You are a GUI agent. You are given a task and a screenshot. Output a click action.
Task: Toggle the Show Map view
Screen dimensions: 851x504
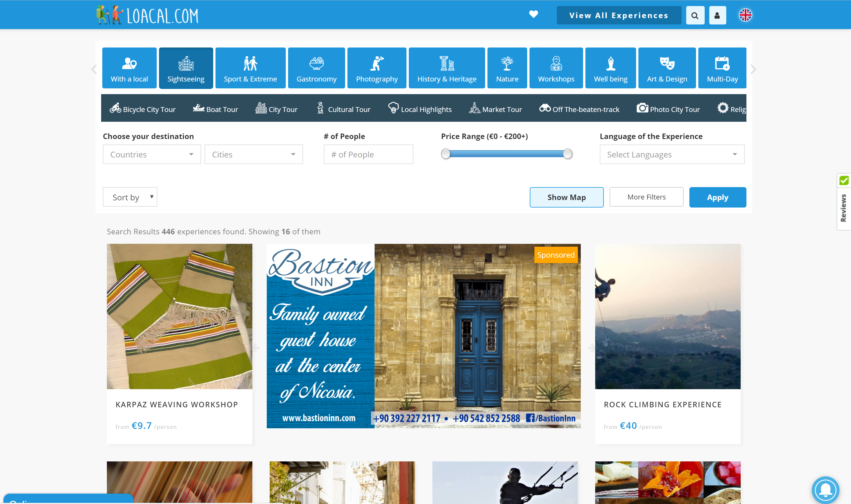pyautogui.click(x=566, y=197)
